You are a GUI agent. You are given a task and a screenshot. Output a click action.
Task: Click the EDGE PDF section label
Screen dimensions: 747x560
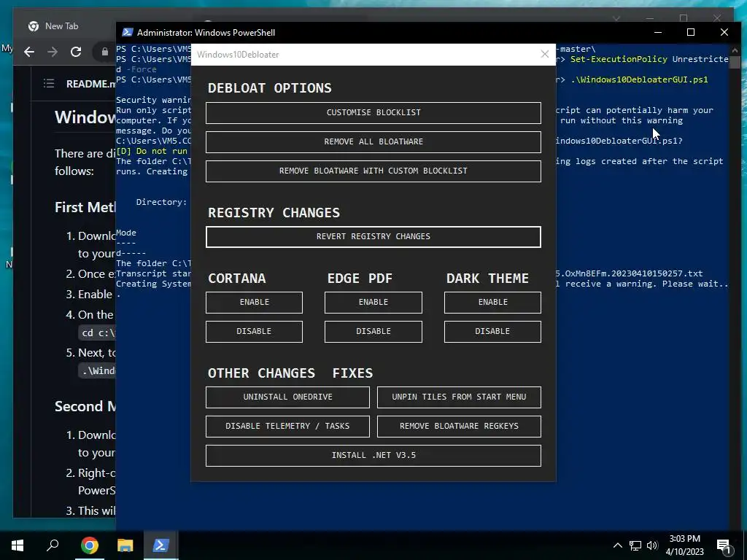(x=360, y=278)
